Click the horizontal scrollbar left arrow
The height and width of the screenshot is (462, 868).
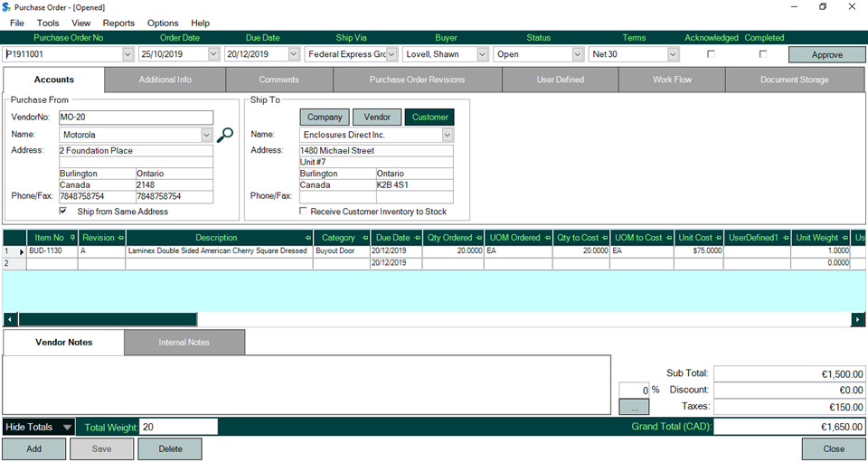(10, 319)
